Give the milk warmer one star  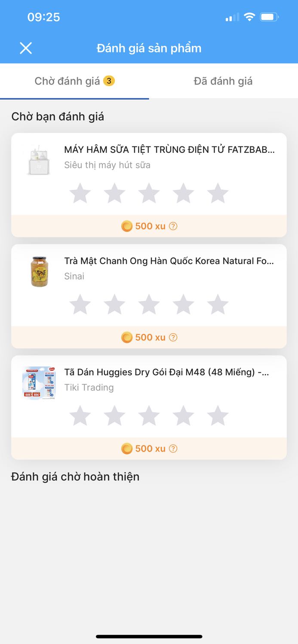pos(80,193)
